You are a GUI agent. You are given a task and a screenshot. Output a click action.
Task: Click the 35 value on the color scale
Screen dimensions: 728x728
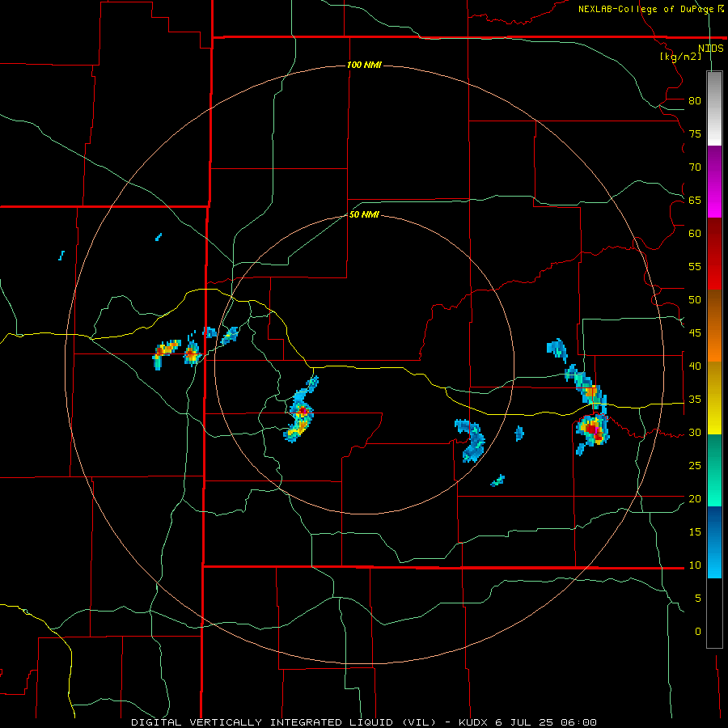point(695,400)
